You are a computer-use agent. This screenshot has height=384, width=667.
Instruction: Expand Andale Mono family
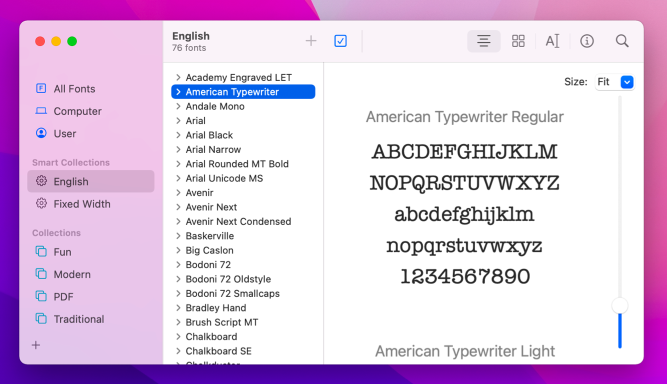pyautogui.click(x=178, y=106)
